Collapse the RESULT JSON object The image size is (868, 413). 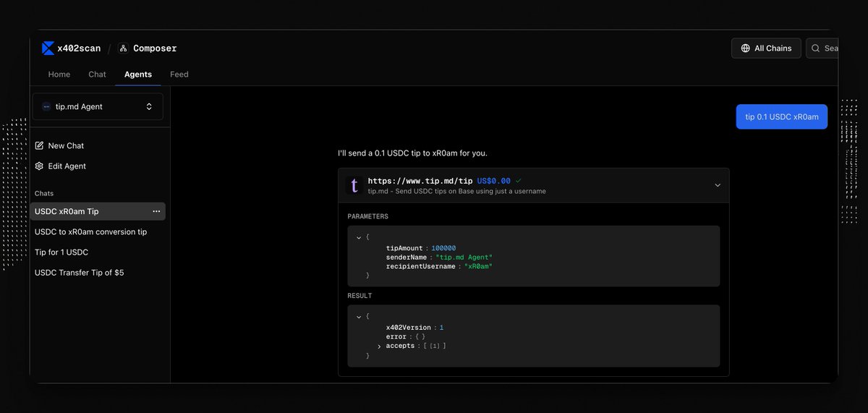(359, 316)
